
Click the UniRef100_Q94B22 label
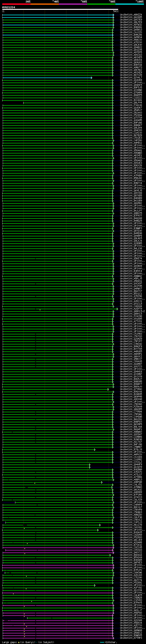click(131, 48)
